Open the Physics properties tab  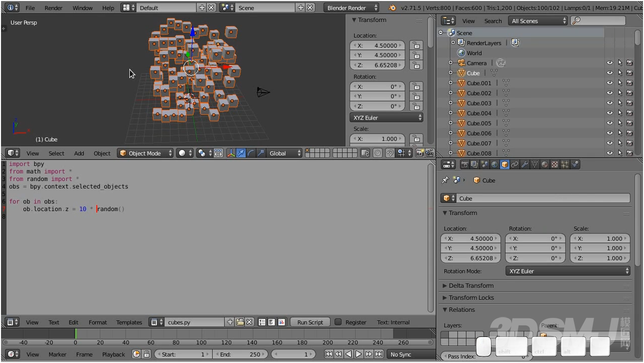tap(575, 164)
